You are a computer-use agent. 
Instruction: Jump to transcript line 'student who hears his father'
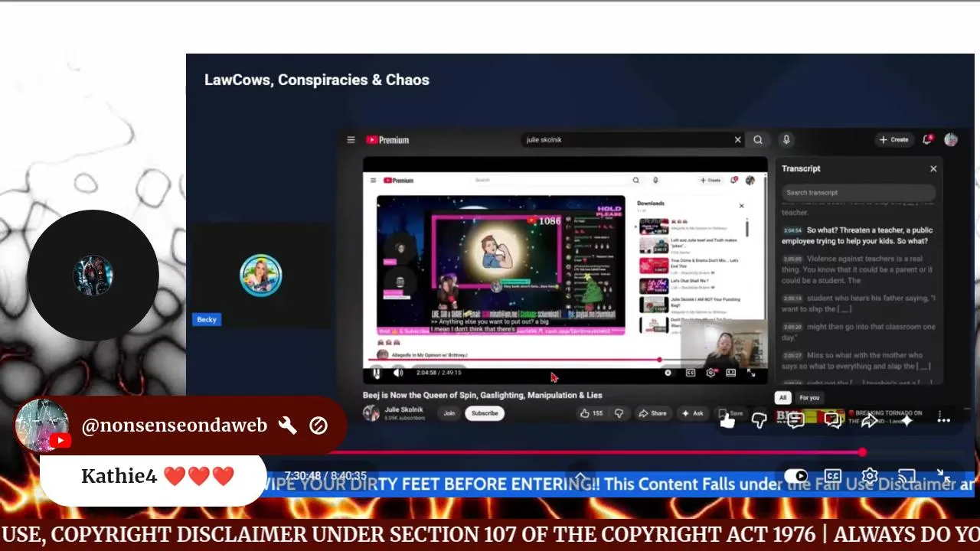click(x=858, y=303)
